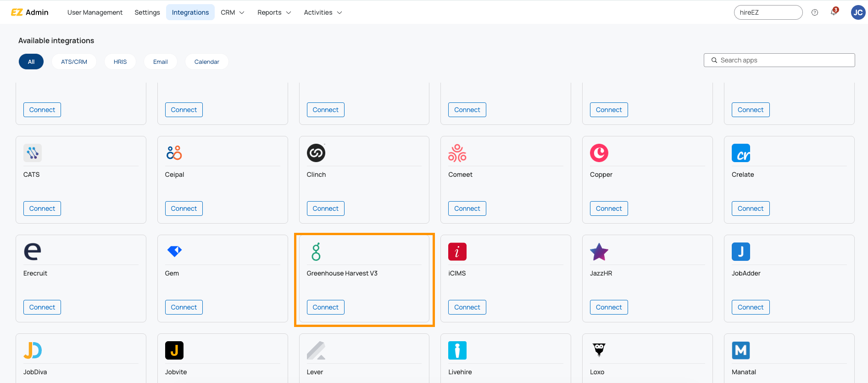Screen dimensions: 868x383
Task: Connect the Clinch integration
Action: pyautogui.click(x=326, y=208)
